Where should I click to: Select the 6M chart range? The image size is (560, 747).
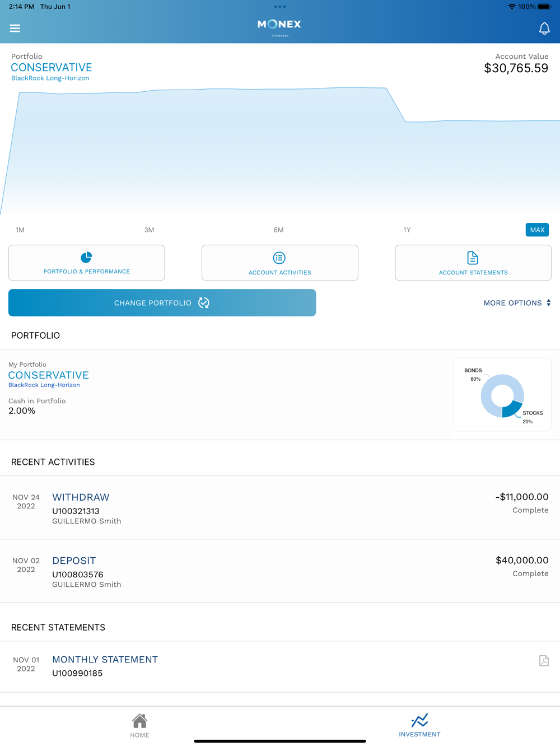pos(278,230)
